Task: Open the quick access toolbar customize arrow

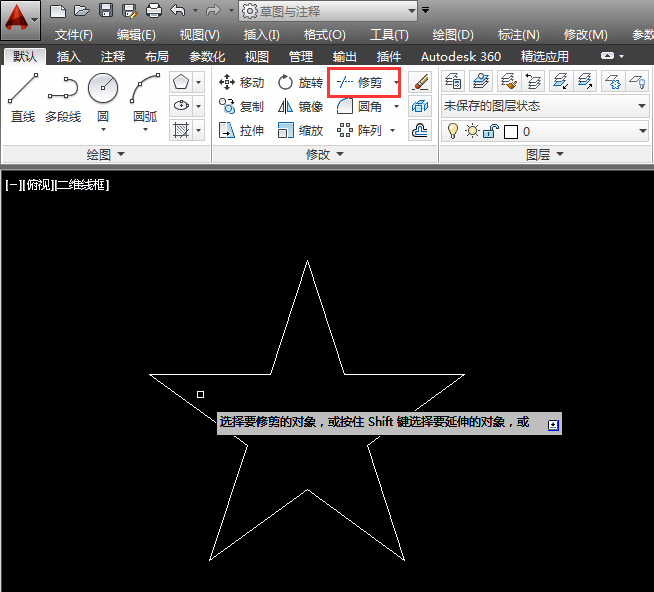Action: point(425,10)
